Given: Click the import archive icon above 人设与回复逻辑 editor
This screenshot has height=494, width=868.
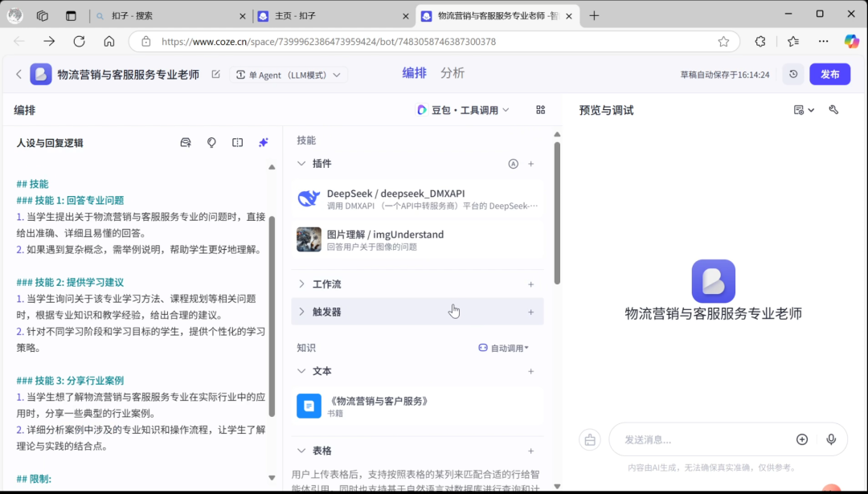Looking at the screenshot, I should [x=186, y=142].
